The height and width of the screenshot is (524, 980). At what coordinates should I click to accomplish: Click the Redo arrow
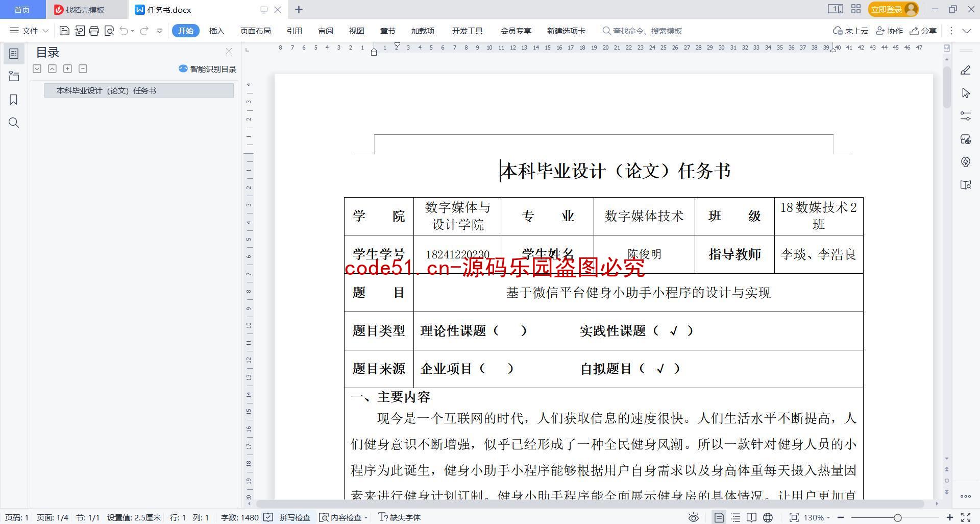[x=144, y=31]
